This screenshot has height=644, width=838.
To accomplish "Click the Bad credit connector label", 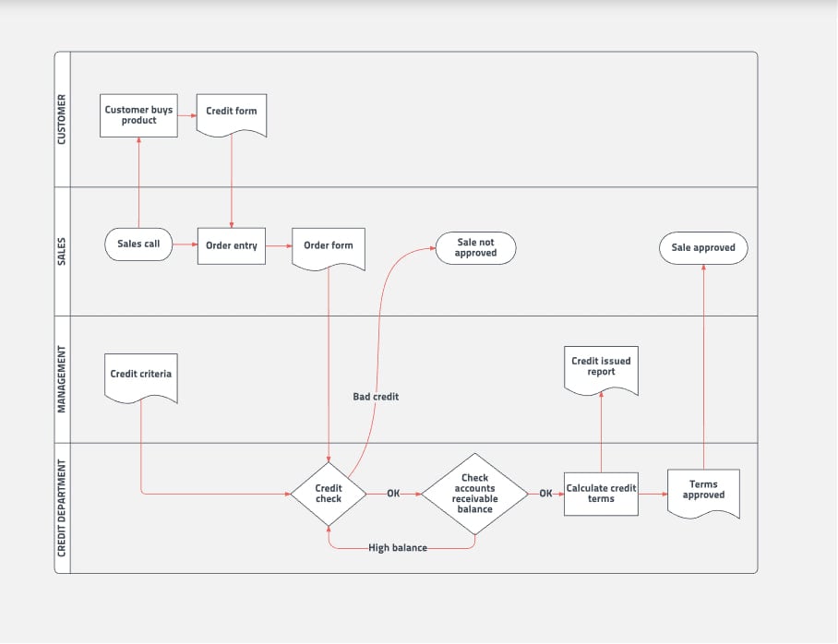I will (x=376, y=397).
